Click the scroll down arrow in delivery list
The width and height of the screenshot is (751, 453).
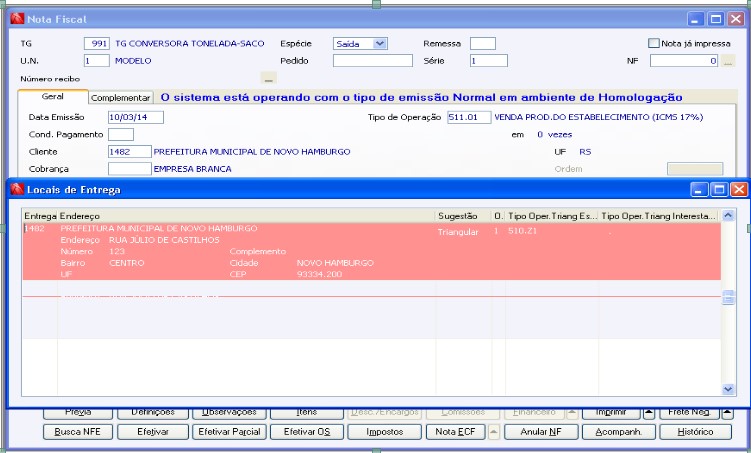coord(728,389)
